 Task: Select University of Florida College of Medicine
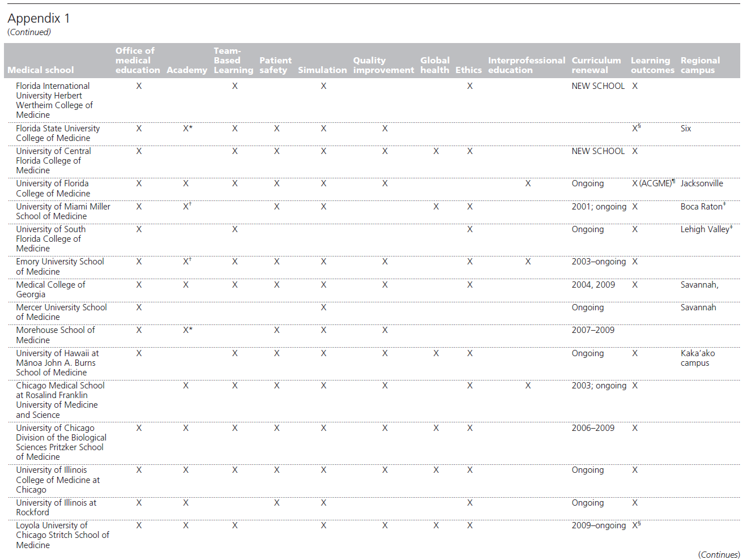[x=53, y=189]
